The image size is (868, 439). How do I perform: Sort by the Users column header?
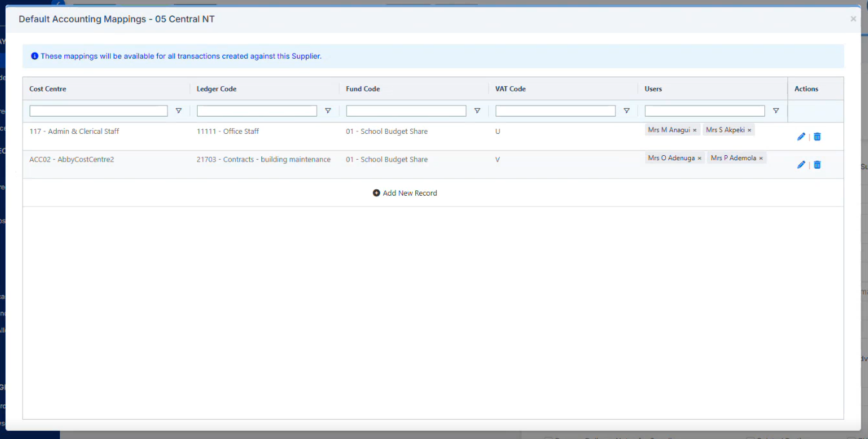[654, 89]
